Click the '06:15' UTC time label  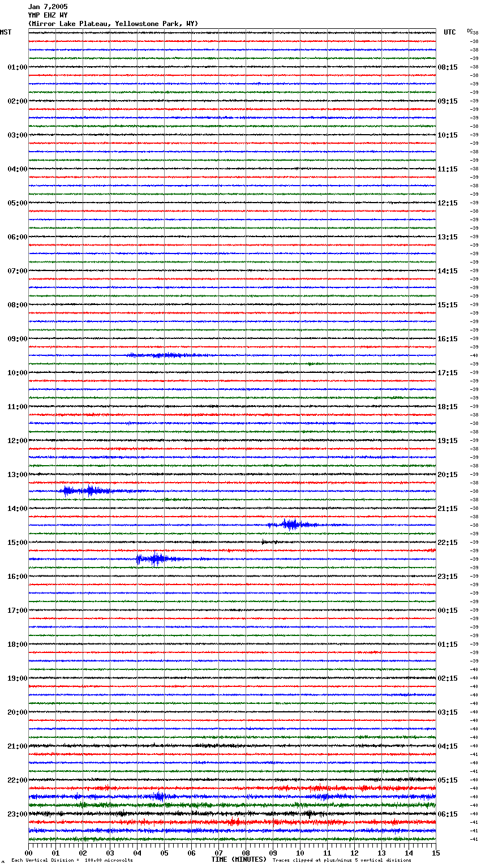point(448,814)
